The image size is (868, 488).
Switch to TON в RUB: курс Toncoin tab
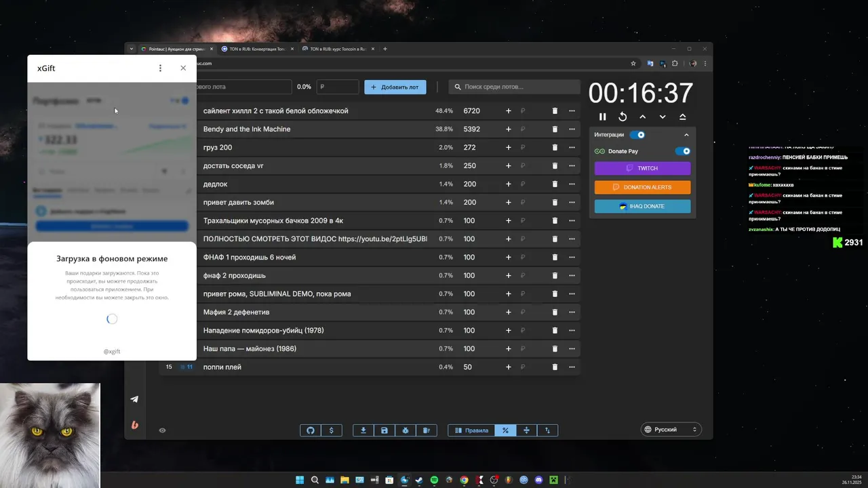(338, 49)
